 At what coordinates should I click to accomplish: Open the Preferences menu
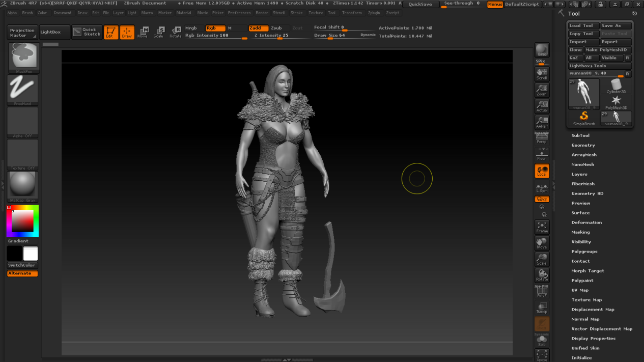click(239, 13)
